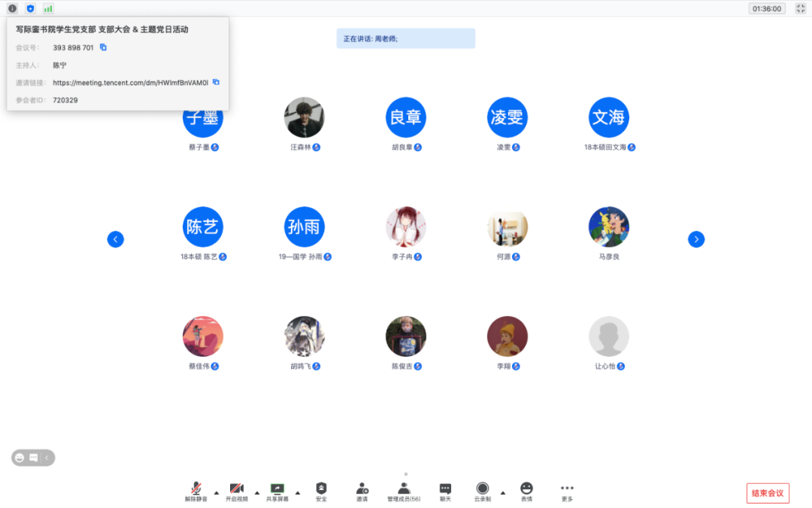Click the Share Screen (共享屏幕) icon
The image size is (812, 508).
point(277,489)
